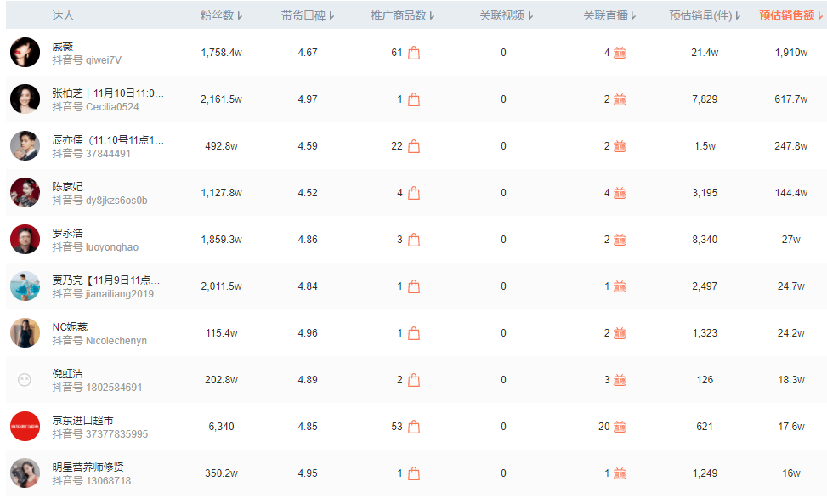Sort by 关联视频 column
Image resolution: width=827 pixels, height=504 pixels.
click(x=507, y=16)
